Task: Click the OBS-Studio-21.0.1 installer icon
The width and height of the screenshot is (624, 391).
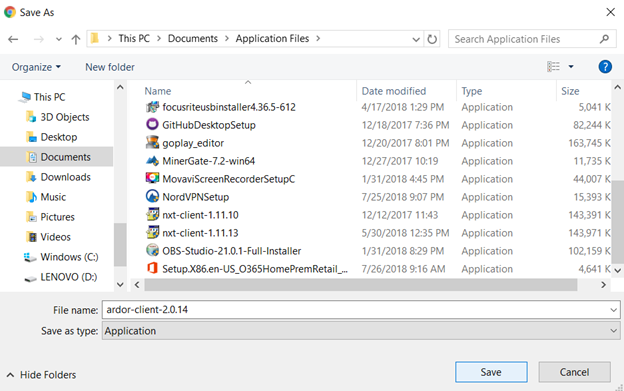Action: (152, 251)
